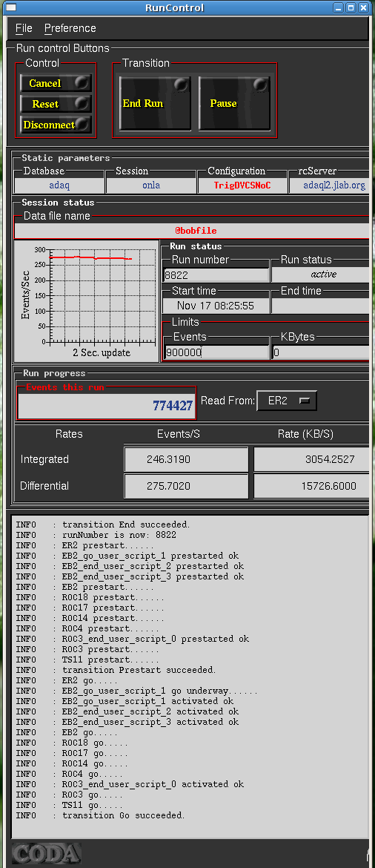Disconnect from the rcServer
The width and height of the screenshot is (375, 868).
pyautogui.click(x=56, y=125)
